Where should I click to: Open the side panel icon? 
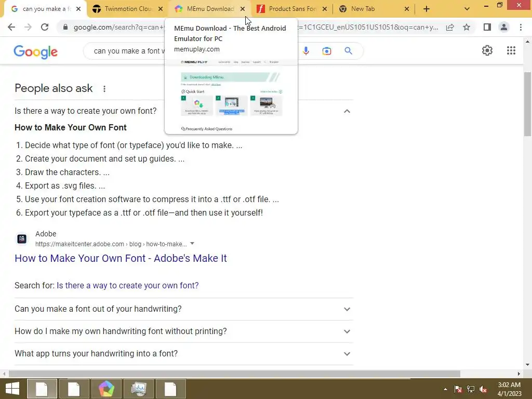487,27
